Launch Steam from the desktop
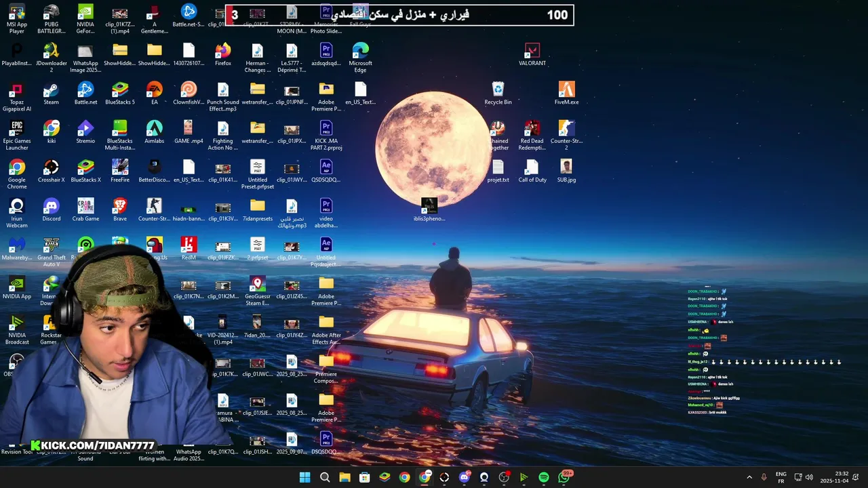868x488 pixels. tap(51, 94)
